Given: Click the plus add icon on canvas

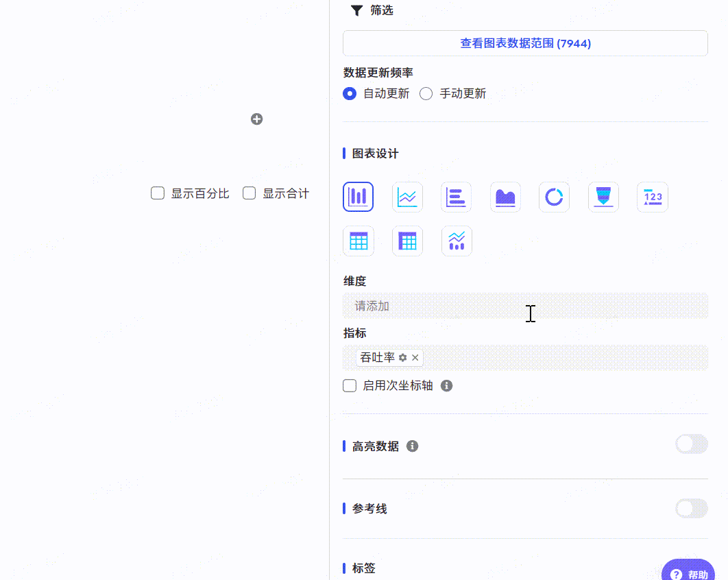Looking at the screenshot, I should click(x=257, y=119).
